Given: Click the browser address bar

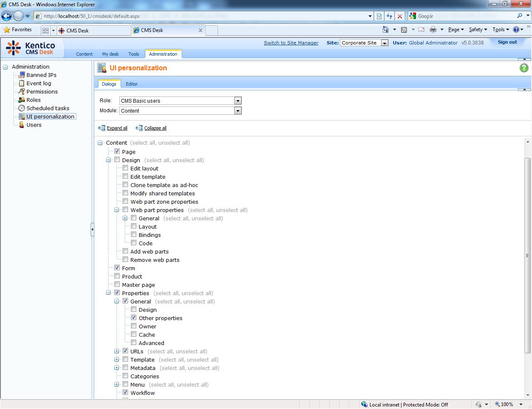Looking at the screenshot, I should coord(204,16).
